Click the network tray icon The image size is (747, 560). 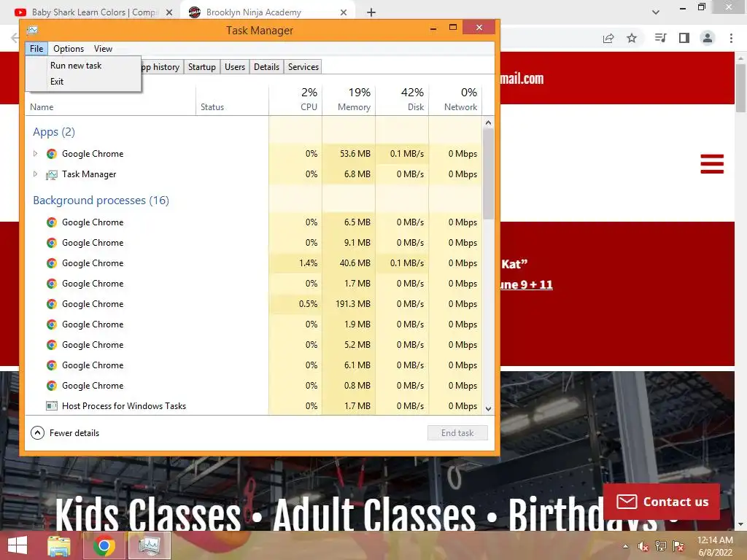[661, 546]
